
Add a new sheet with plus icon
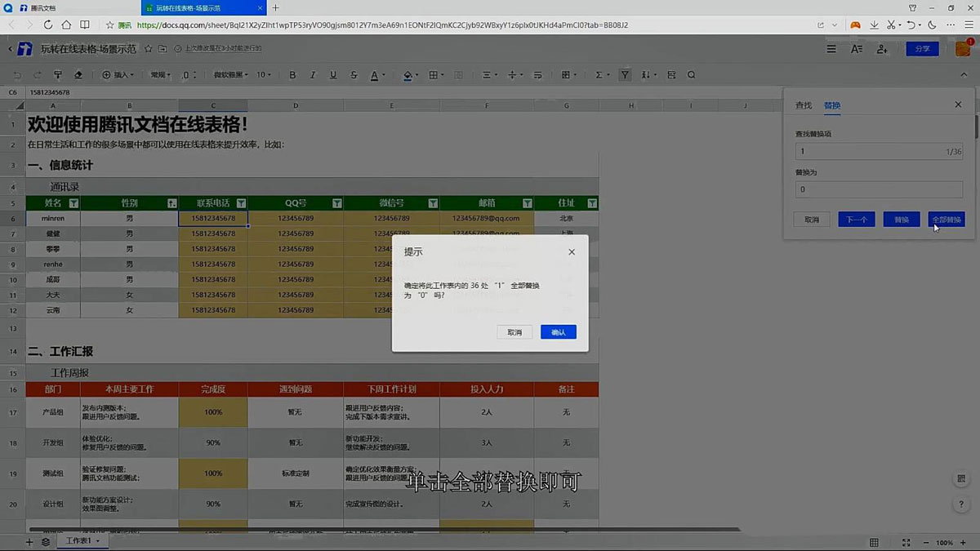point(29,542)
